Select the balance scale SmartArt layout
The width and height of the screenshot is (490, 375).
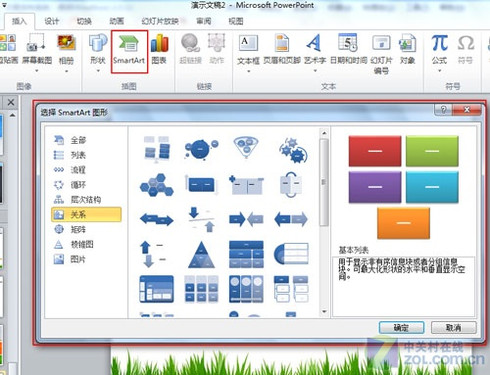pyautogui.click(x=201, y=219)
